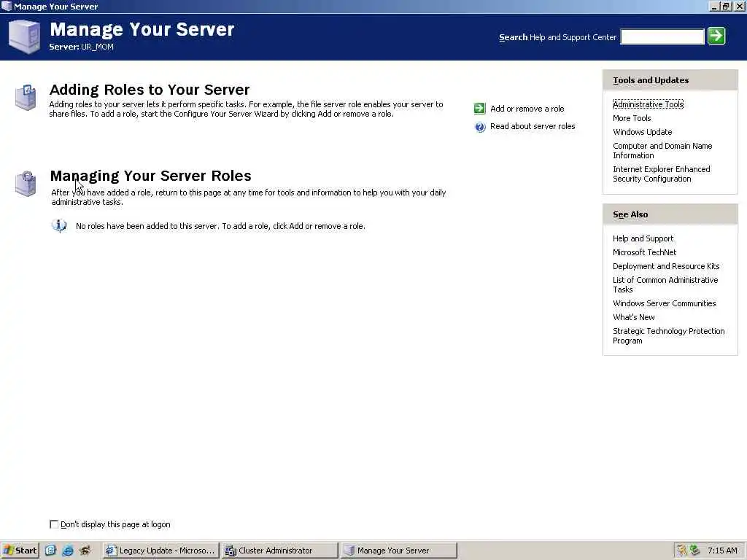Switch to Cluster Administrator taskbar window

pyautogui.click(x=279, y=551)
